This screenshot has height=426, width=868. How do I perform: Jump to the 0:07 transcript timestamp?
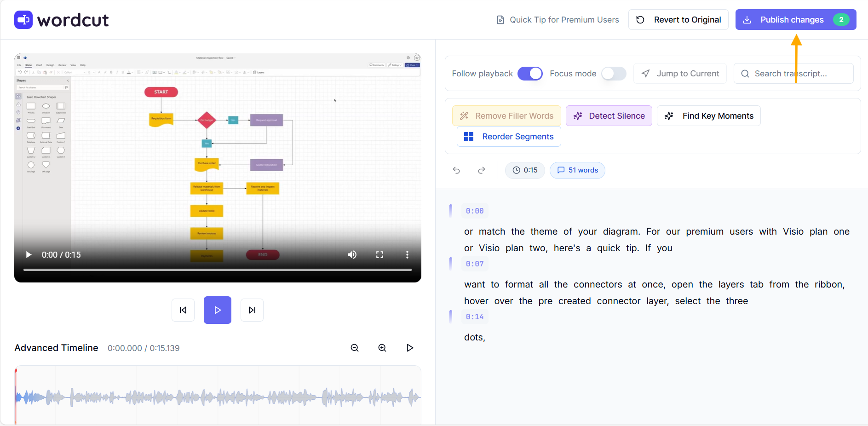475,264
